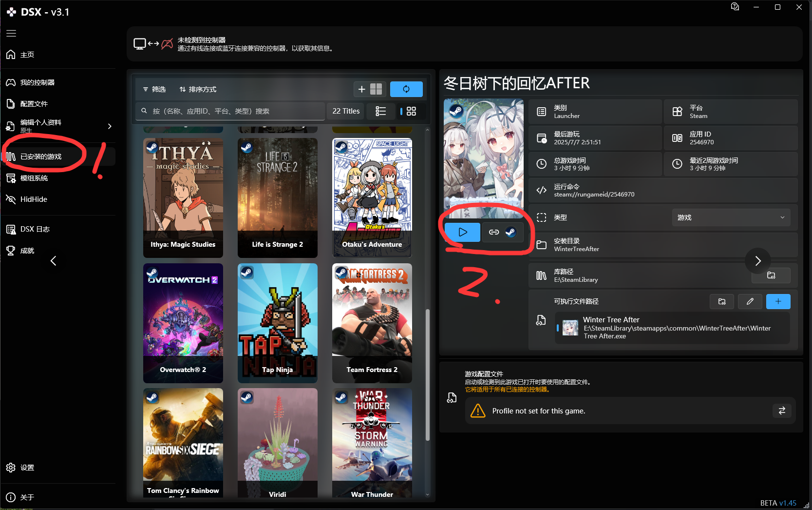Viewport: 812px width, 510px height.
Task: Select the Tap Ninja game card
Action: tap(278, 323)
